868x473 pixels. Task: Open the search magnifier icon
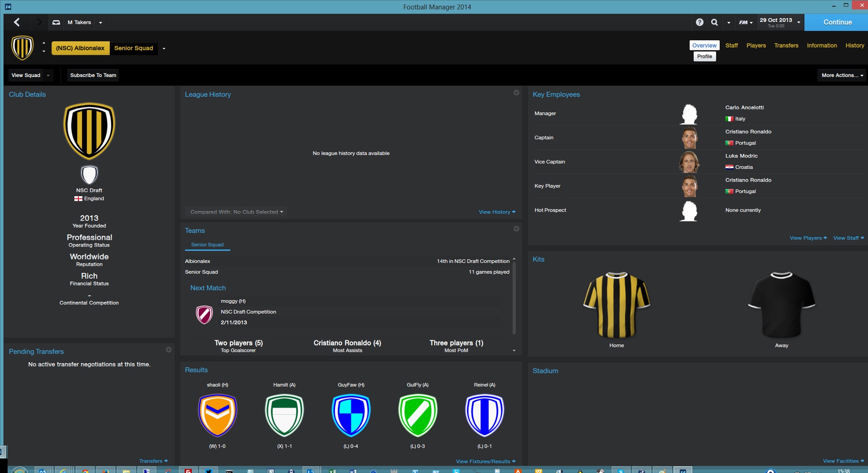pyautogui.click(x=714, y=22)
